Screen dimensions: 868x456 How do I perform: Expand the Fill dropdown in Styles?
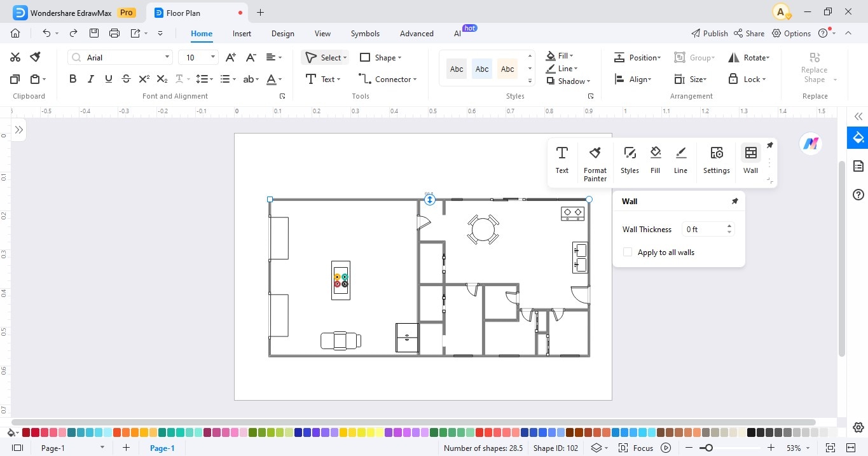(572, 56)
